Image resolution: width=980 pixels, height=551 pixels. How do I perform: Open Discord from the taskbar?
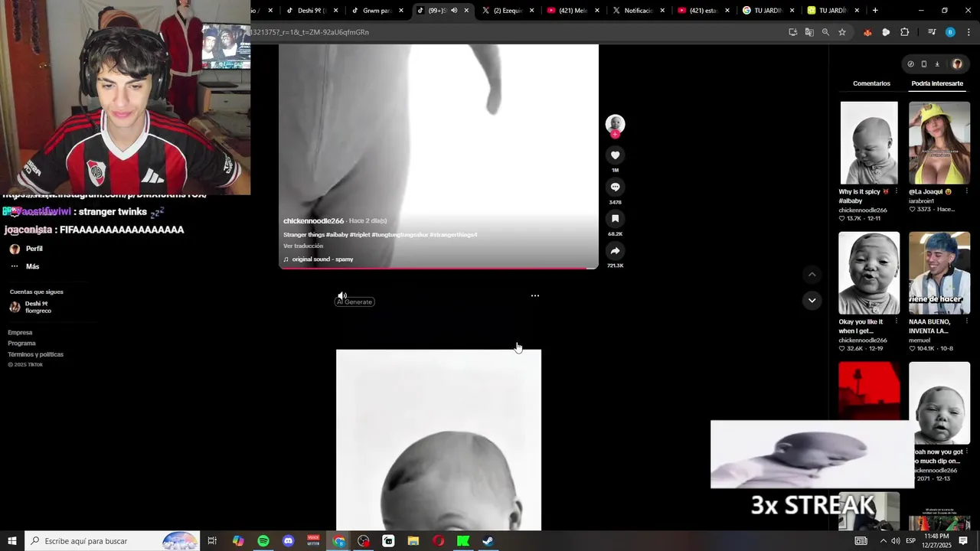(x=288, y=541)
